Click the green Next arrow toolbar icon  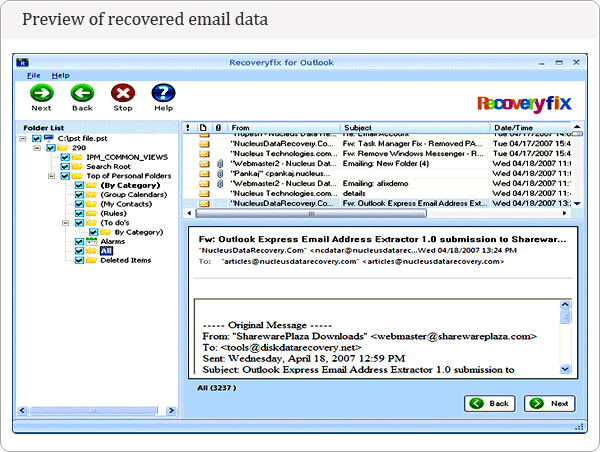tap(42, 93)
